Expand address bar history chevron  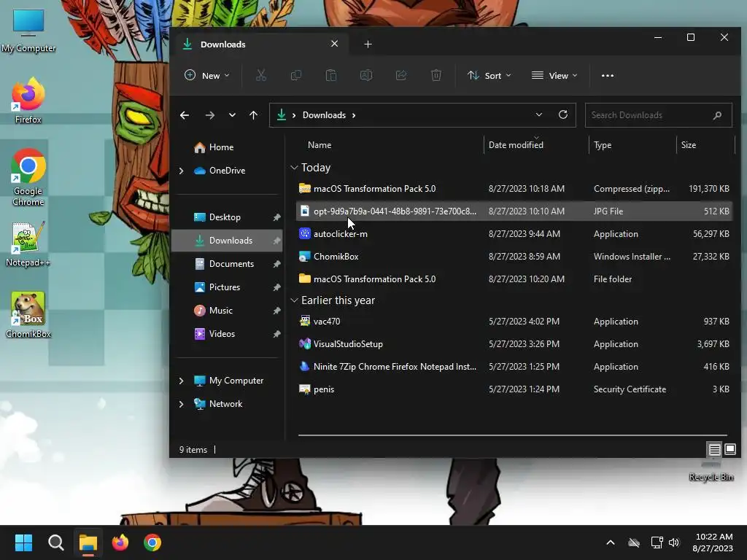[x=539, y=114]
